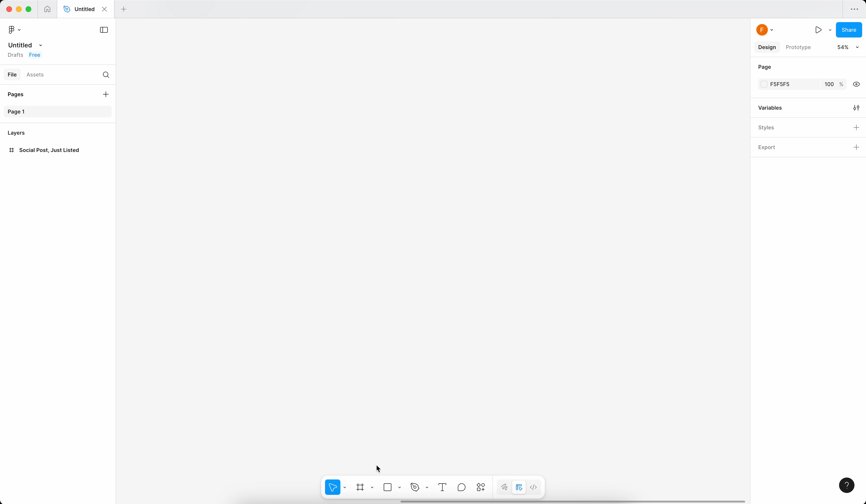Screen dimensions: 866x504
Task: Collapse the left sidebar panel
Action: click(104, 30)
